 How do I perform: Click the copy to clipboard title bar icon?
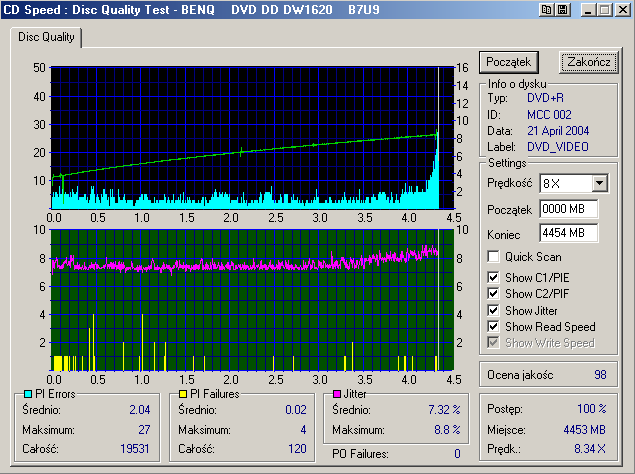click(x=547, y=10)
